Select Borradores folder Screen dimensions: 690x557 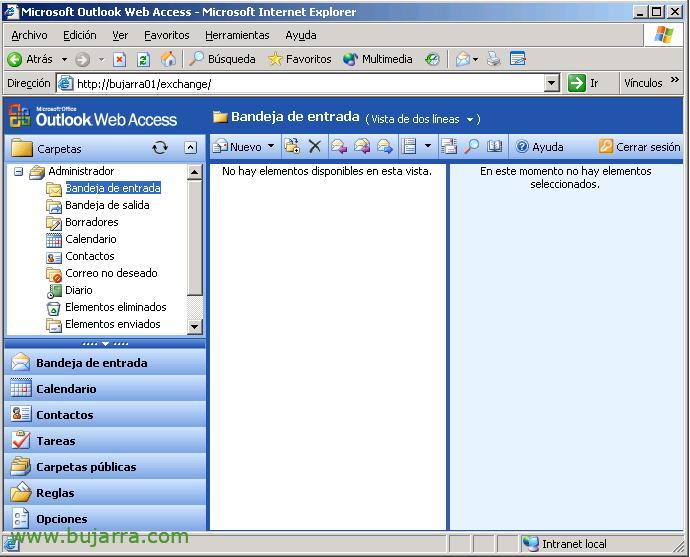92,222
